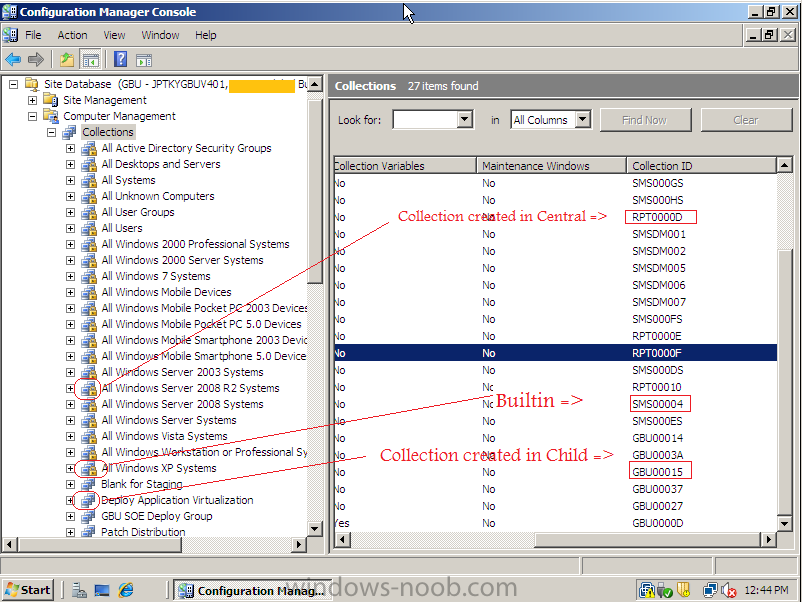
Task: Click the Computer Management folder icon
Action: click(51, 116)
